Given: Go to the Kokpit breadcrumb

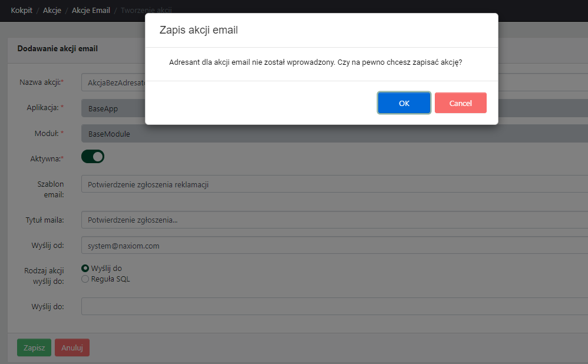Looking at the screenshot, I should point(21,10).
